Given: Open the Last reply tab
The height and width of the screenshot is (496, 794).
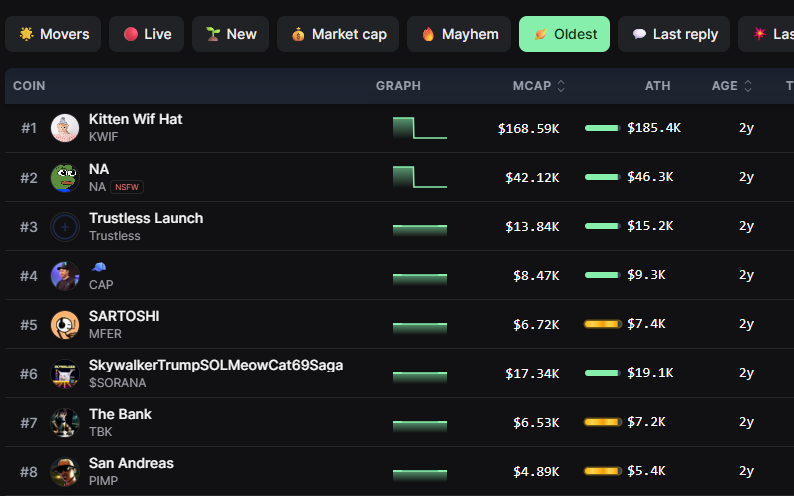Looking at the screenshot, I should pos(674,34).
